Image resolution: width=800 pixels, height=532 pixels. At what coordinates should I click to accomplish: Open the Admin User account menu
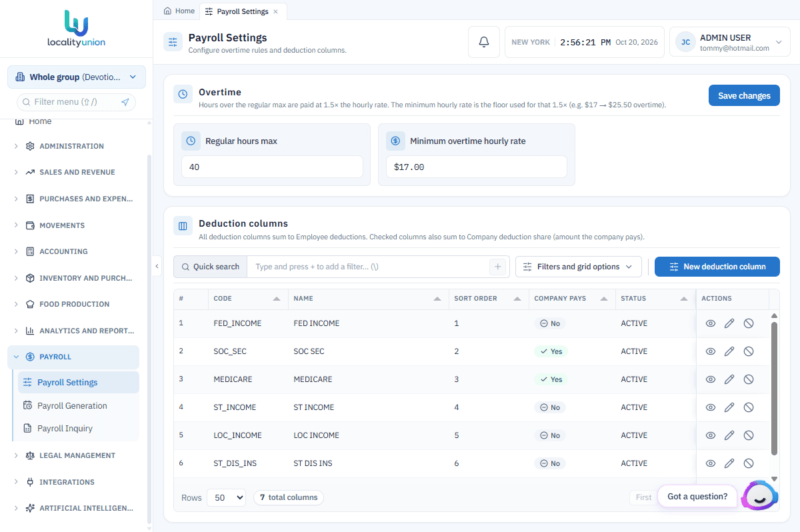coord(730,42)
